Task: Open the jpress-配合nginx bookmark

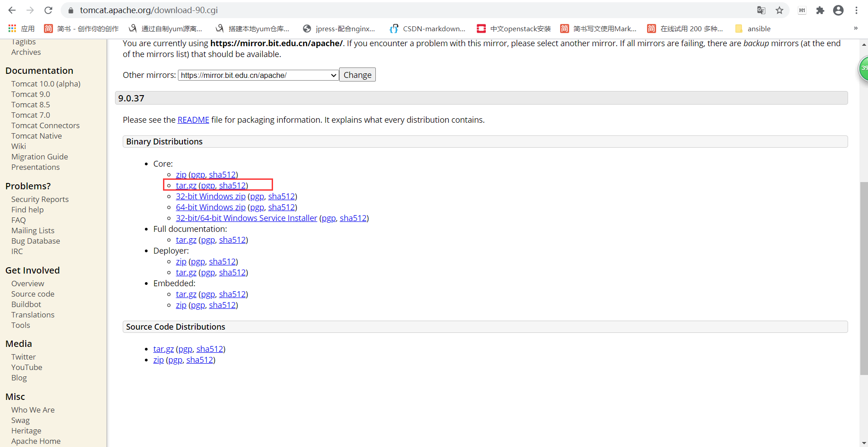Action: pyautogui.click(x=339, y=29)
